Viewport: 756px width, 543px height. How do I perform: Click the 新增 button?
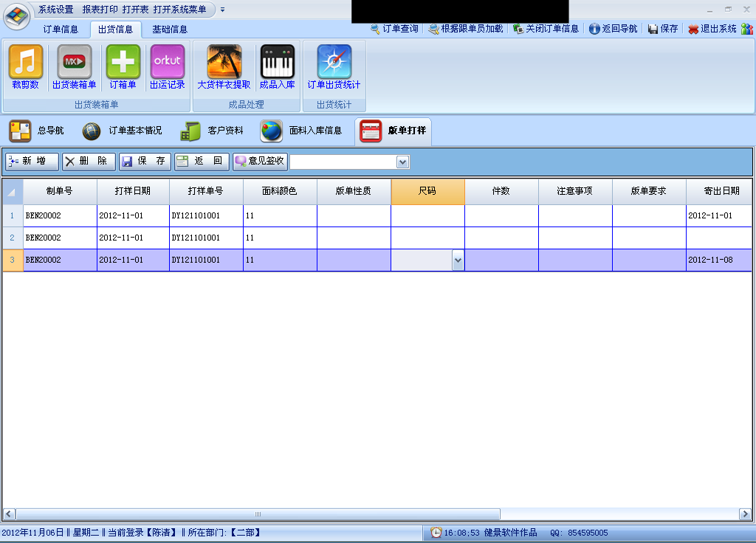click(32, 162)
